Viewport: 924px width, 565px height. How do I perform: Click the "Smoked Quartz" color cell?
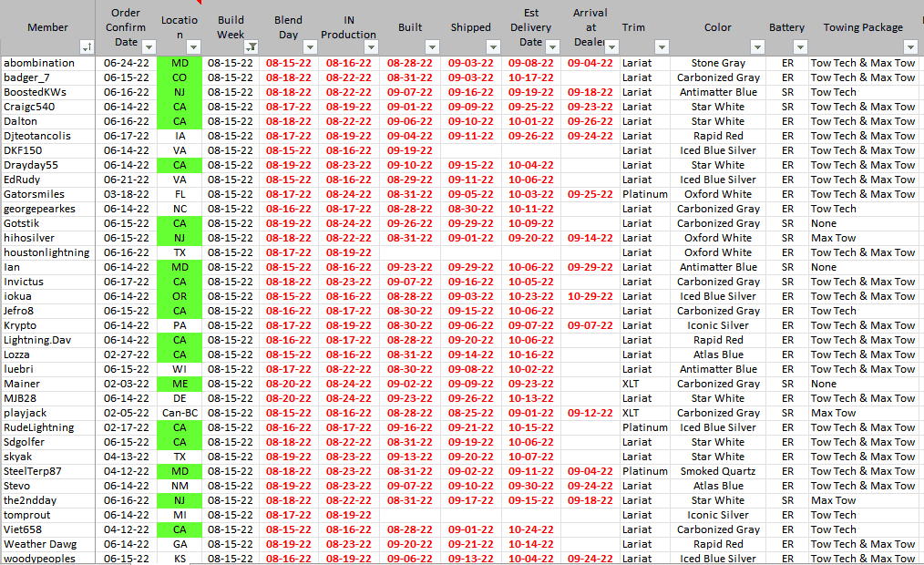(717, 471)
